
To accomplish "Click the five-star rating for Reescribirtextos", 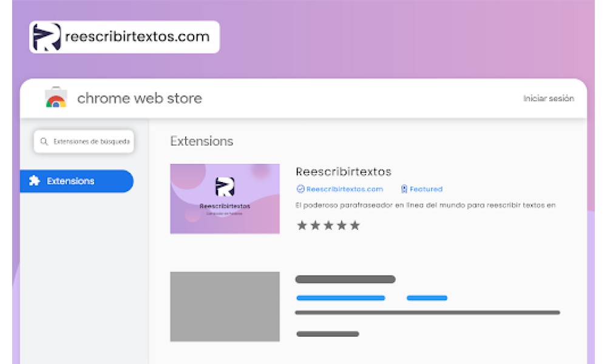I will [x=328, y=225].
